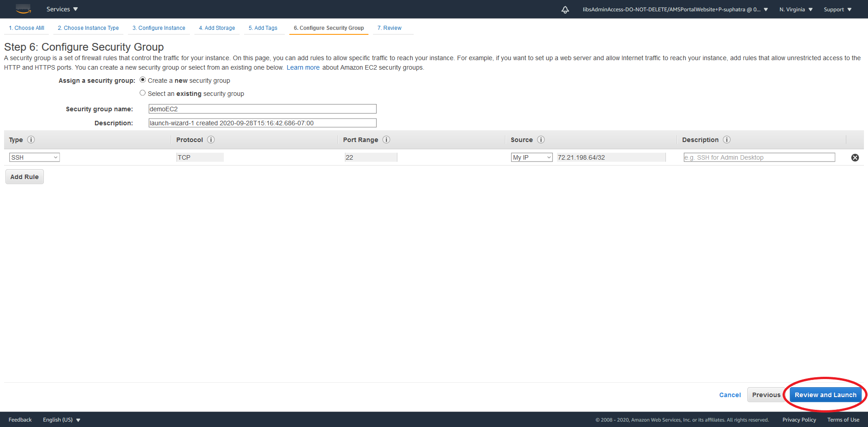This screenshot has height=427, width=868.
Task: Click the info icon next to Type
Action: click(31, 140)
